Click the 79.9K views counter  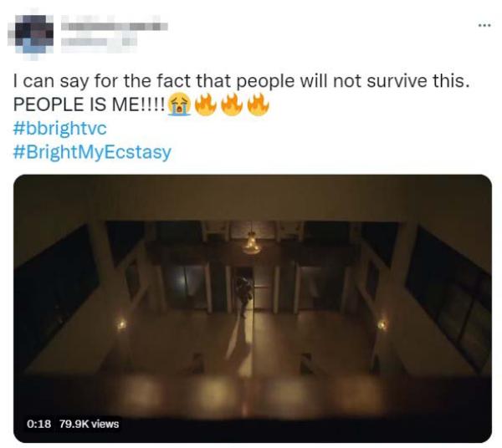coord(89,424)
